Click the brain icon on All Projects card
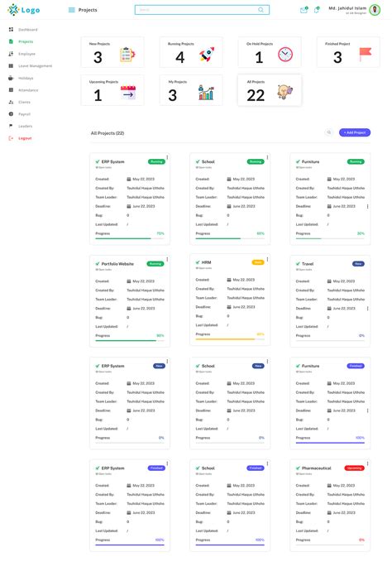The height and width of the screenshot is (581, 392). [285, 92]
